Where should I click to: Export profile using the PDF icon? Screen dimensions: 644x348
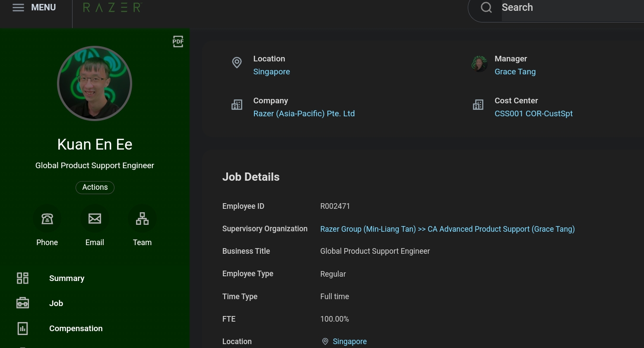(178, 42)
